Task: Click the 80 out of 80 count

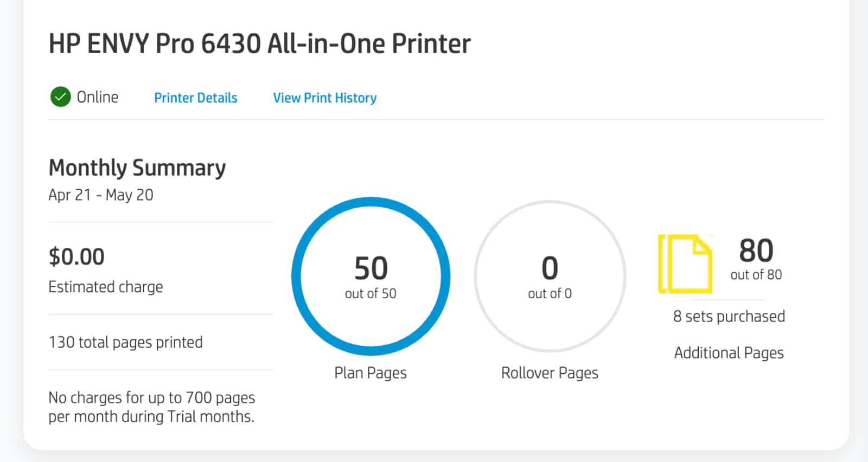Action: click(x=756, y=259)
